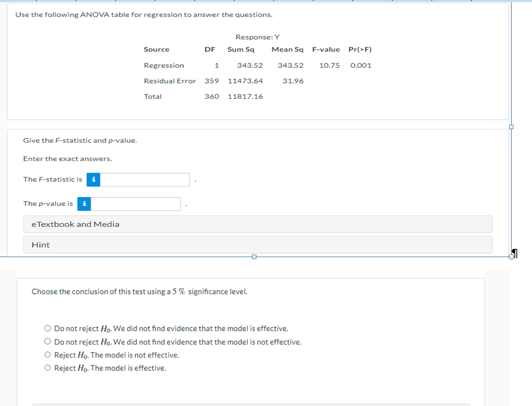This screenshot has height=406, width=532.
Task: Click Total Sum Sq value 11817.16
Action: [245, 97]
